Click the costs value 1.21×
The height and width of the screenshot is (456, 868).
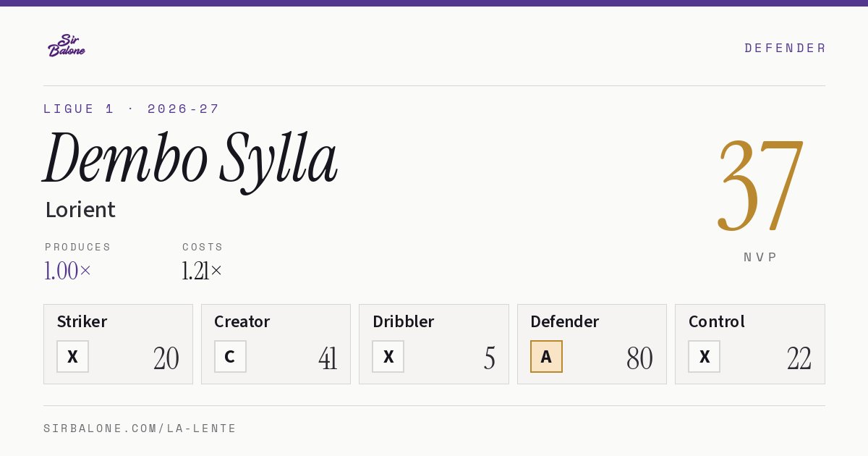203,271
